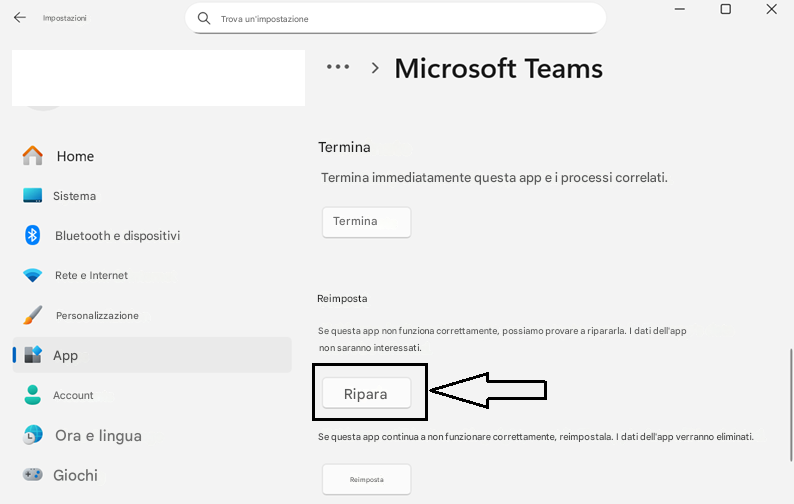Minimize the Impostazioni window

click(680, 9)
